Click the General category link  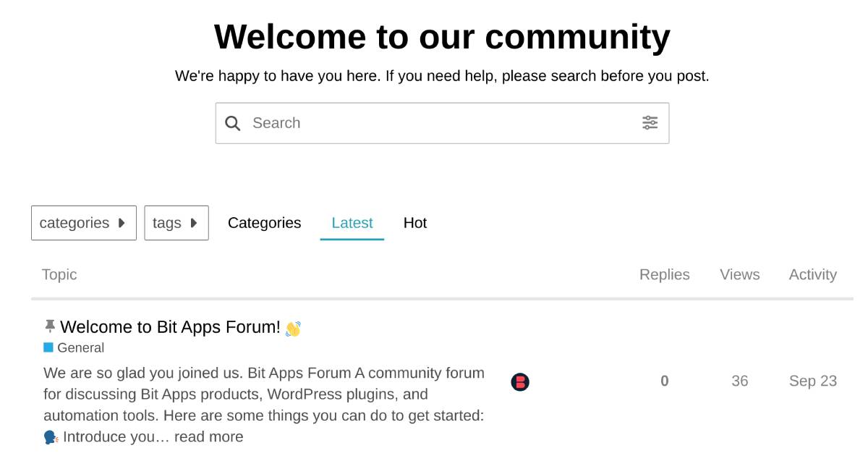pyautogui.click(x=80, y=347)
